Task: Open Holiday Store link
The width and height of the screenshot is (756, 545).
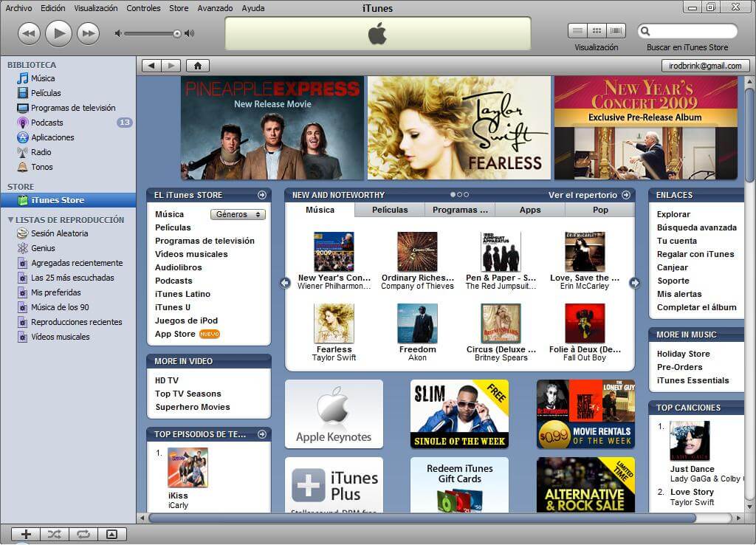Action: (x=683, y=354)
